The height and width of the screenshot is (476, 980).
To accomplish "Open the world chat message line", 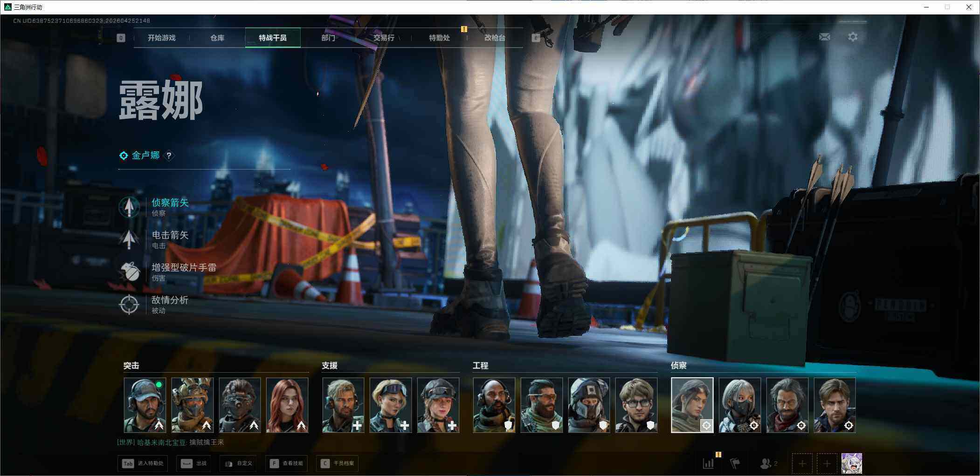I will (x=171, y=442).
